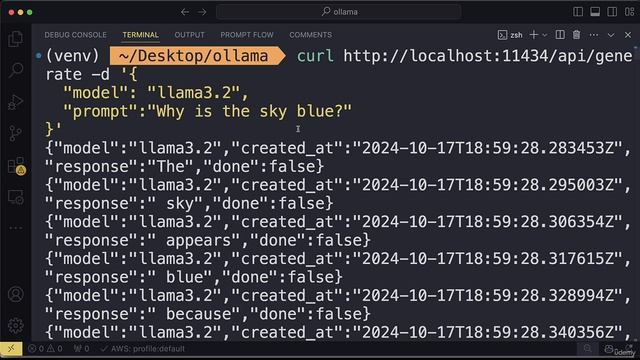Show errors and warnings count in status bar
The width and height of the screenshot is (640, 360).
[x=45, y=349]
